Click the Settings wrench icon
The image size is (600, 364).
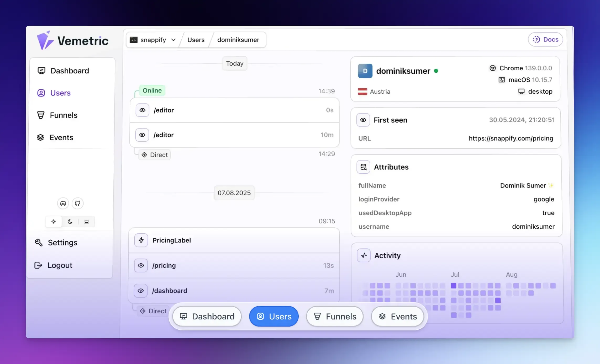39,242
